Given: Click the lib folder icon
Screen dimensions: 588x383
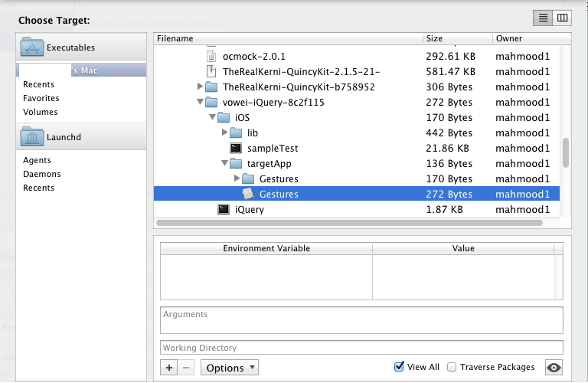Looking at the screenshot, I should 236,133.
